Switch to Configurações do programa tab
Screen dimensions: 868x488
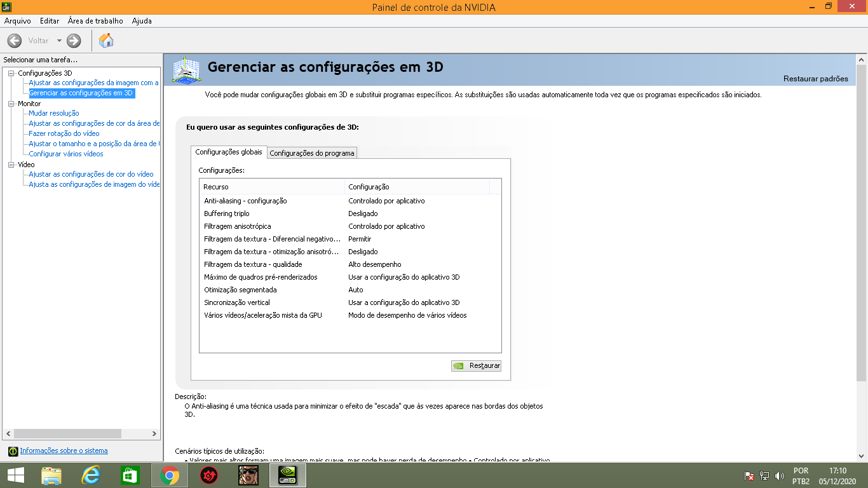pos(312,153)
